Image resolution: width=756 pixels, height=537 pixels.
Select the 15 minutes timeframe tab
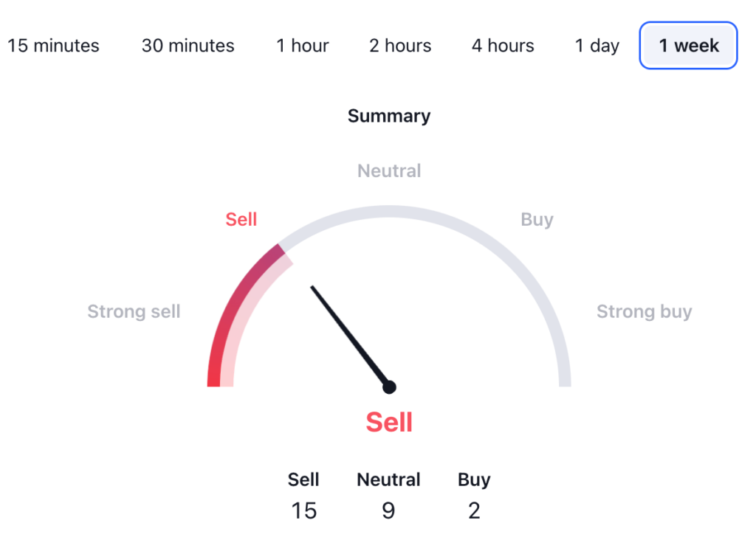pos(53,46)
